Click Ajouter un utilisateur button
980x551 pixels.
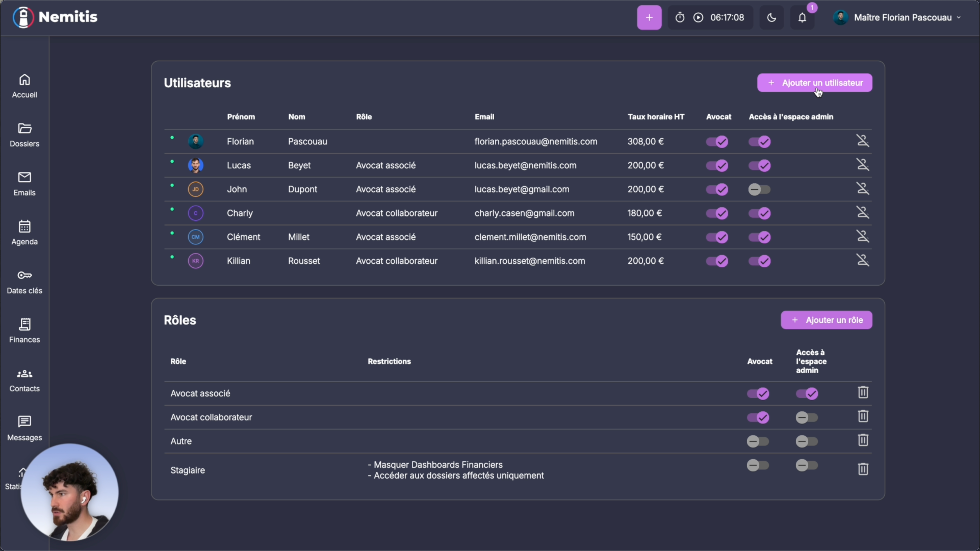coord(815,83)
